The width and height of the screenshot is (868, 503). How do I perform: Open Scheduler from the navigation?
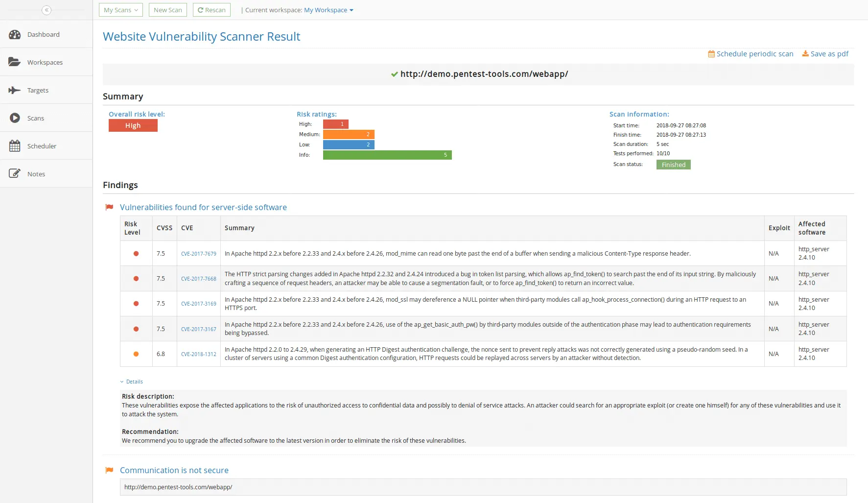tap(42, 146)
